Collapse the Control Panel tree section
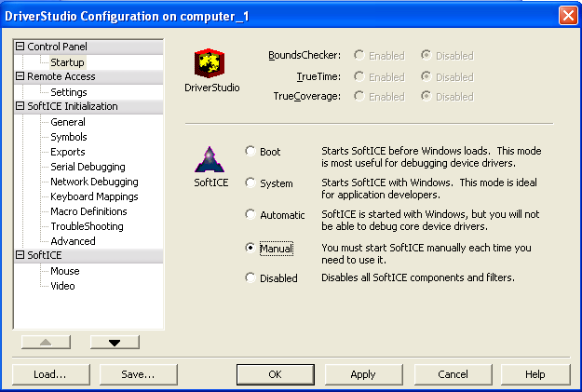582x392 pixels. pos(20,47)
